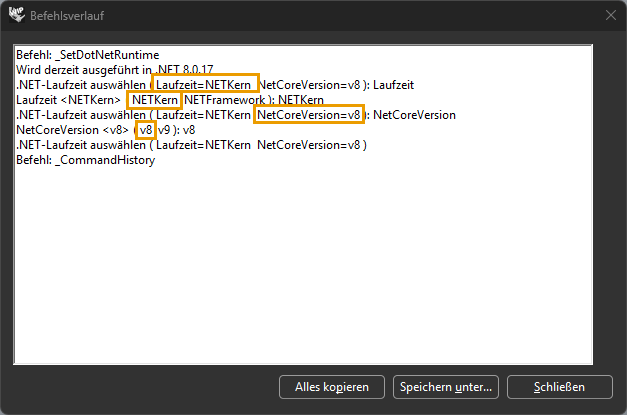Image resolution: width=627 pixels, height=415 pixels.
Task: Click the line 'Befehl: _CommandHistory'
Action: tap(86, 160)
